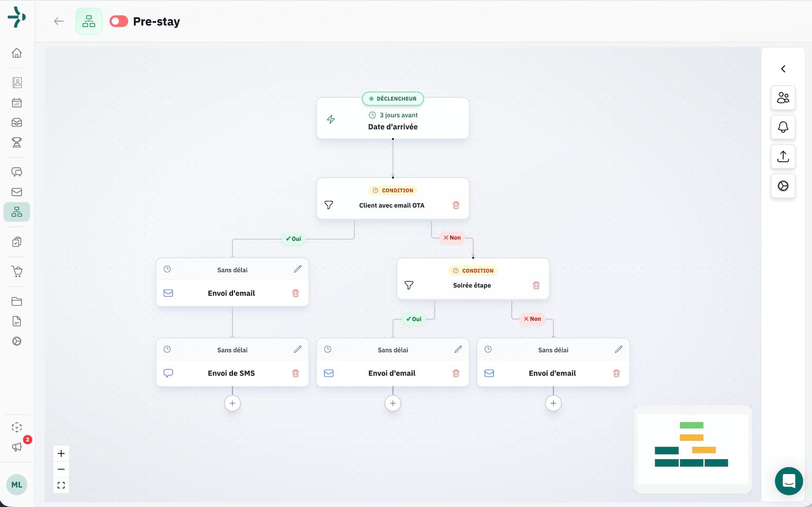Open the ML user avatar menu

[x=17, y=485]
